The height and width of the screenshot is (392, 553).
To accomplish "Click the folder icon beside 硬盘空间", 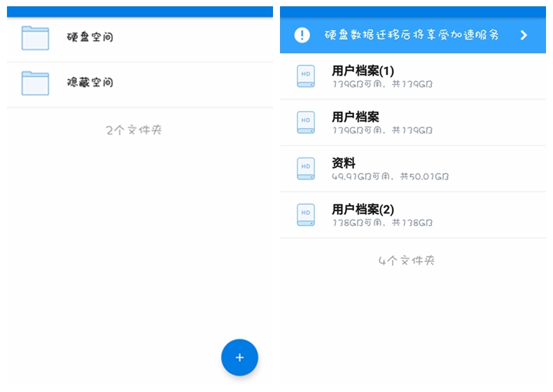I will coord(35,38).
